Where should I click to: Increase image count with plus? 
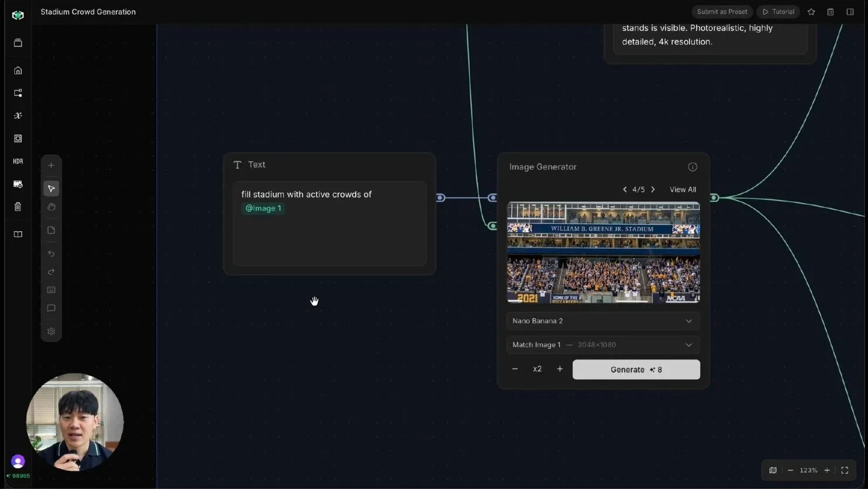pyautogui.click(x=560, y=369)
